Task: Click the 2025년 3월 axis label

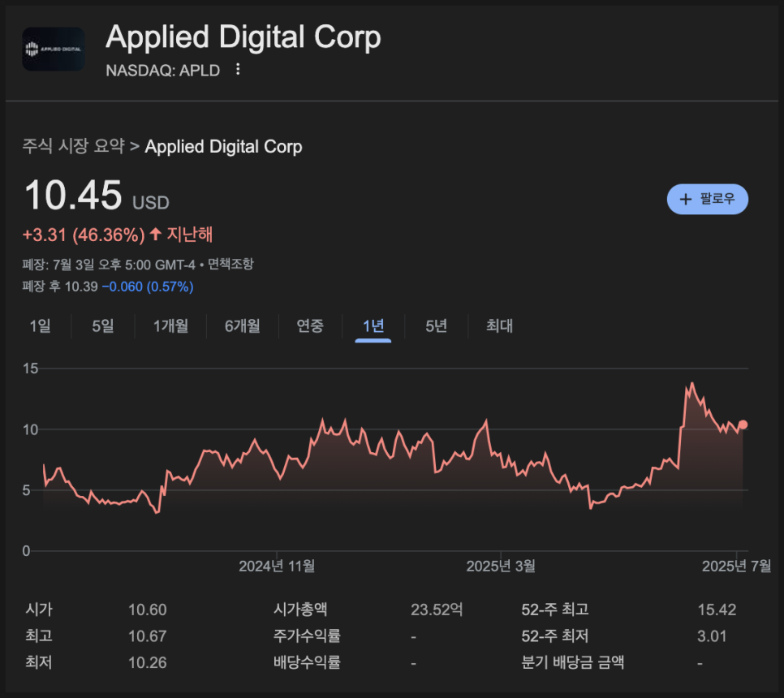Action: (501, 566)
